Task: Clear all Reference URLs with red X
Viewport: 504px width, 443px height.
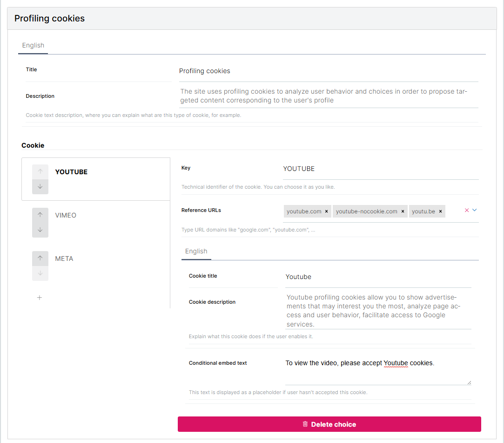Action: point(467,211)
